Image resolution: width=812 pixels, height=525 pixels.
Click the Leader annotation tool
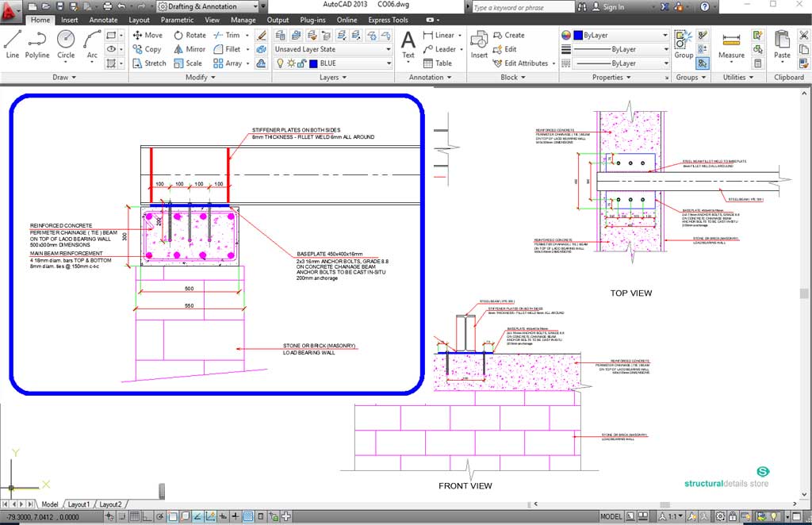[x=439, y=49]
